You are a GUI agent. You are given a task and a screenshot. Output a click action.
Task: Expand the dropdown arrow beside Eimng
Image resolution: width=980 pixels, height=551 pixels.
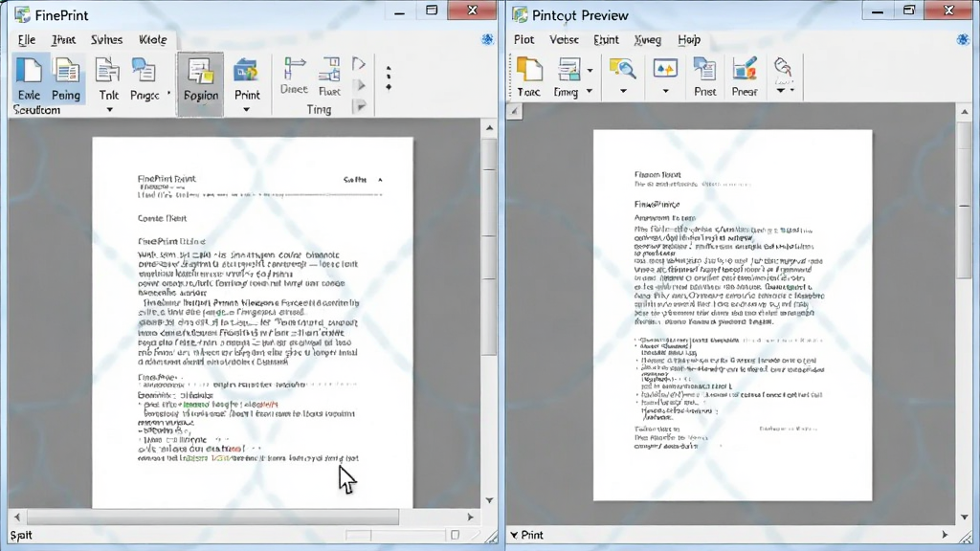click(589, 91)
